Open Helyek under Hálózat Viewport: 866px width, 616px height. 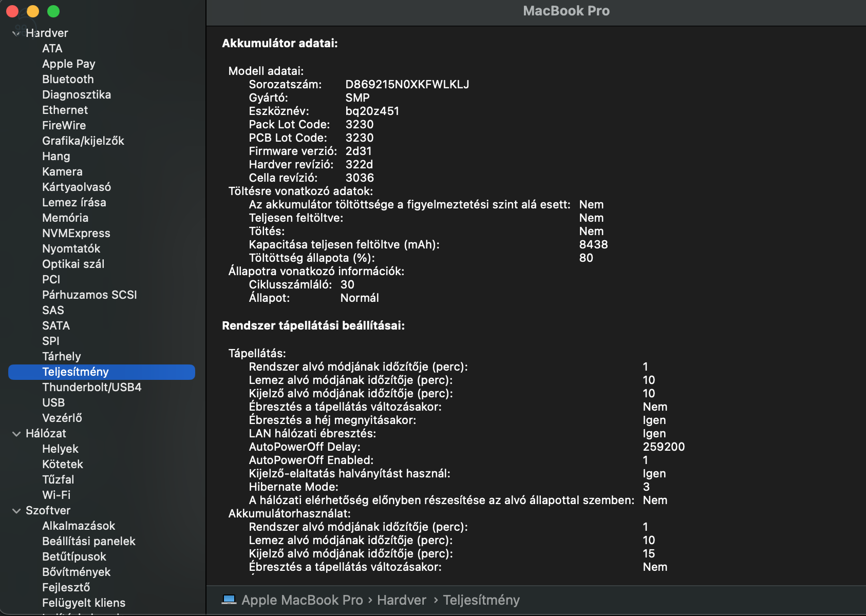point(60,449)
